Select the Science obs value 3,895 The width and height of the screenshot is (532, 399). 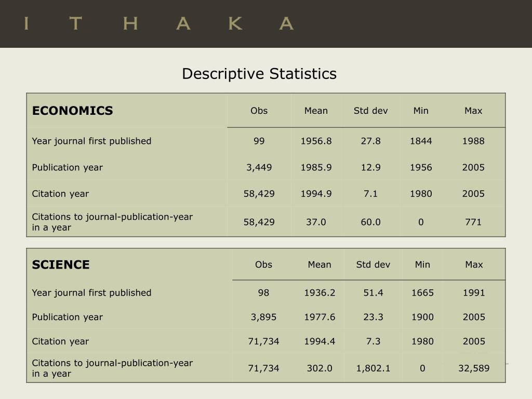[263, 317]
